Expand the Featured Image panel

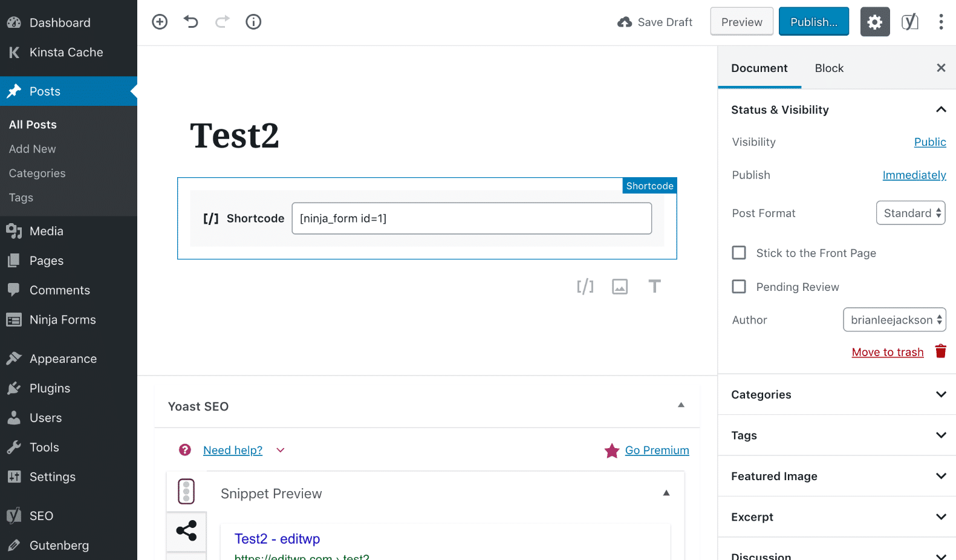click(836, 476)
